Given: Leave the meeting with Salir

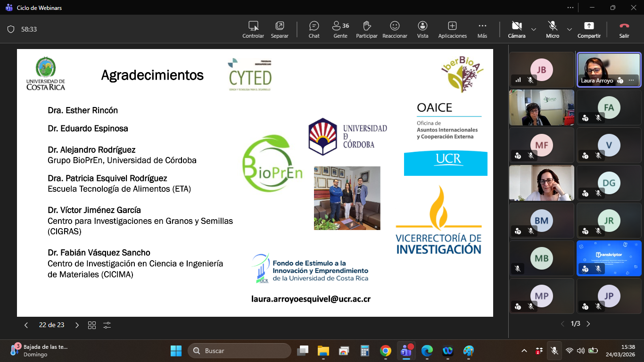Looking at the screenshot, I should 624,29.
